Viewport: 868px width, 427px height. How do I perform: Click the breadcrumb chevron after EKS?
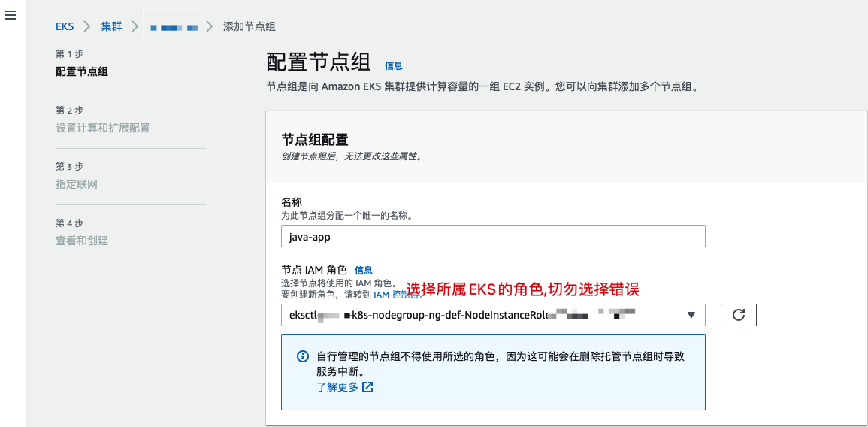[x=87, y=26]
